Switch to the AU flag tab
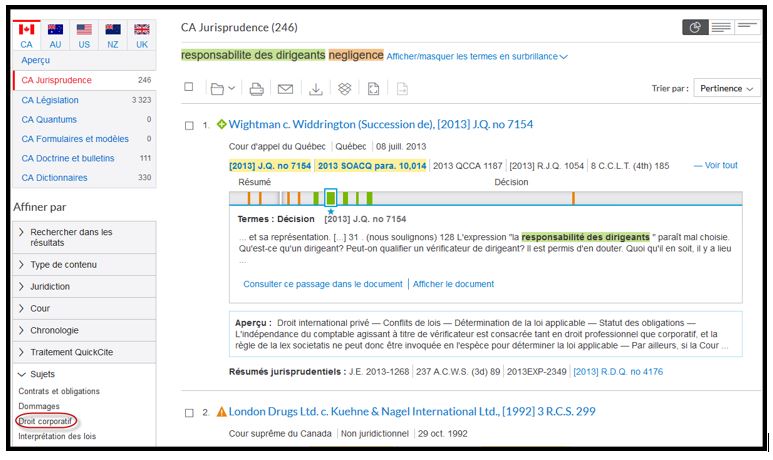773x460 pixels. pyautogui.click(x=55, y=35)
